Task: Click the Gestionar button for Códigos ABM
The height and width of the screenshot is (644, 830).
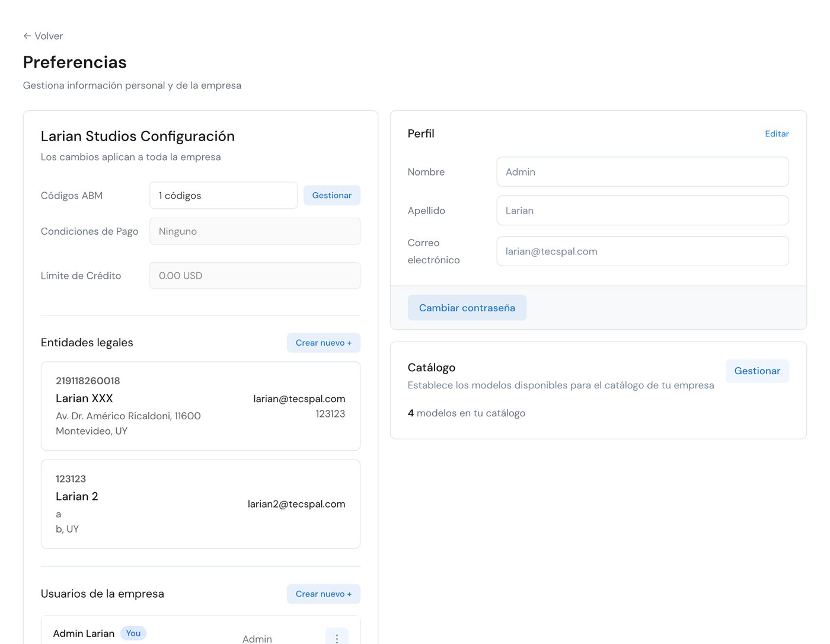Action: coord(331,196)
